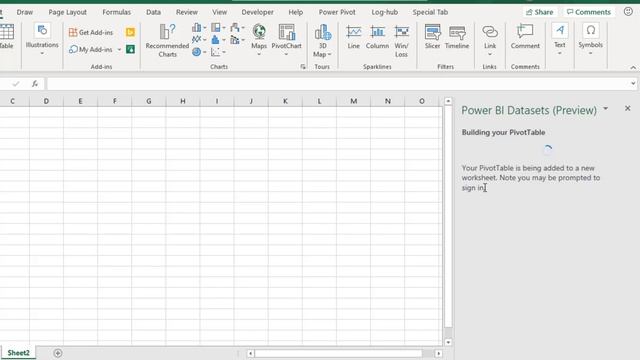The height and width of the screenshot is (360, 640).
Task: Expand the 3D Map dropdown arrow
Action: (329, 54)
